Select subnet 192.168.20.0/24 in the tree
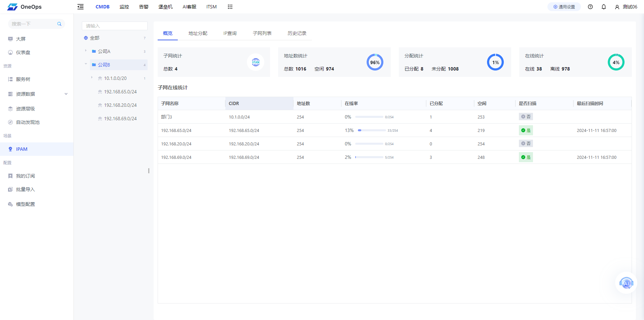This screenshot has width=644, height=320. 120,105
